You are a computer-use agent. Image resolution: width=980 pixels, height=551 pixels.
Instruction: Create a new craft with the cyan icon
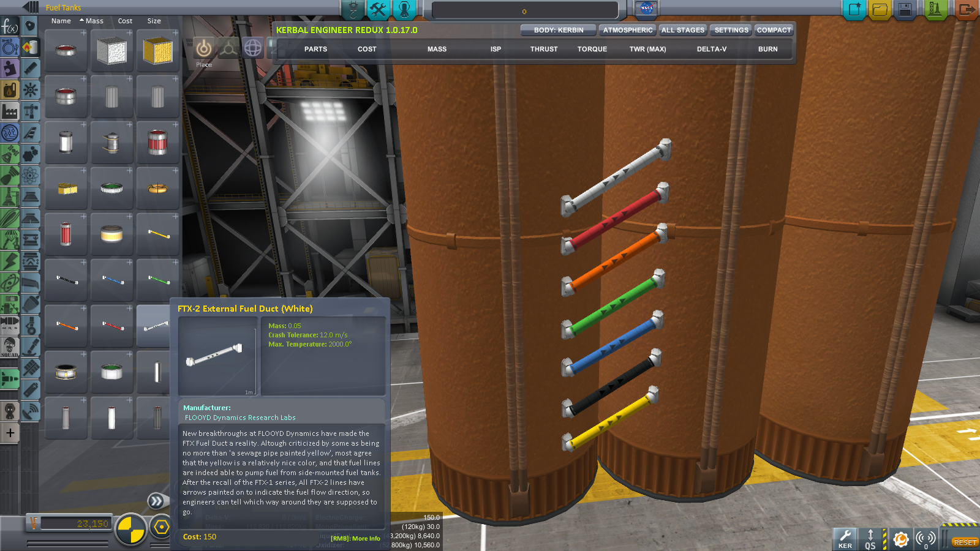(854, 10)
